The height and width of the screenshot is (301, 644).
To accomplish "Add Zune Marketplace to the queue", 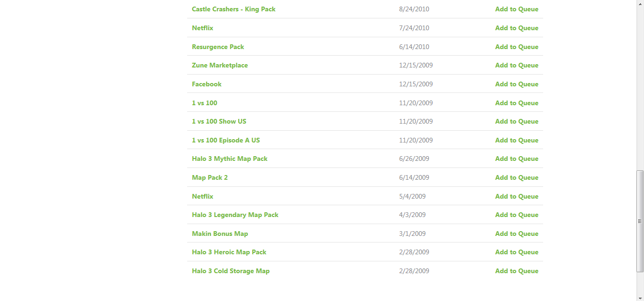I will (x=516, y=65).
